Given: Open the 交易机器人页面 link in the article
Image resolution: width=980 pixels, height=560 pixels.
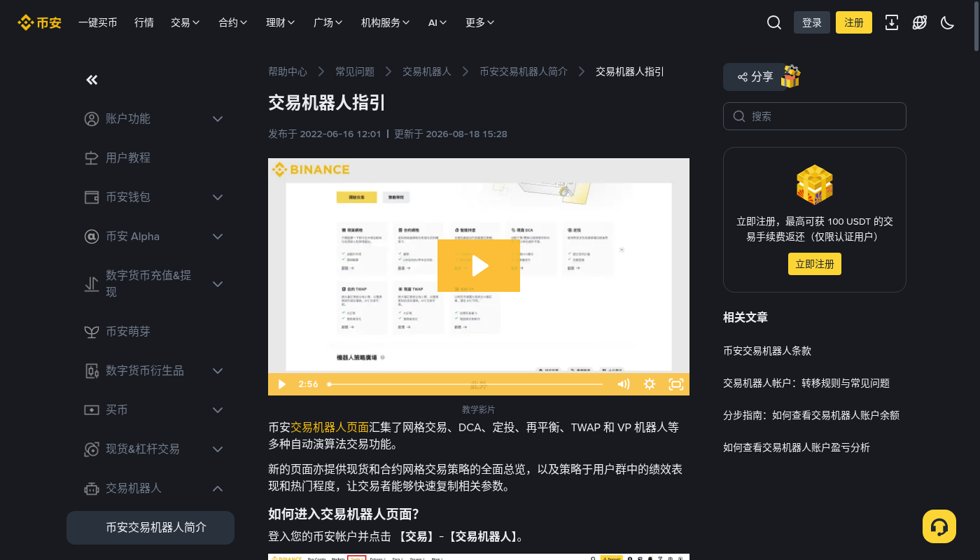Looking at the screenshot, I should coord(330,427).
